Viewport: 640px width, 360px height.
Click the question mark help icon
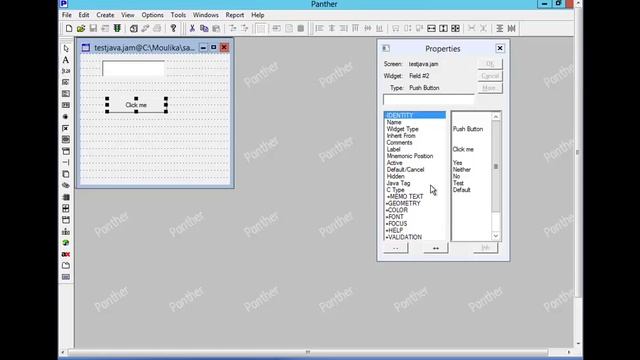pos(173,28)
